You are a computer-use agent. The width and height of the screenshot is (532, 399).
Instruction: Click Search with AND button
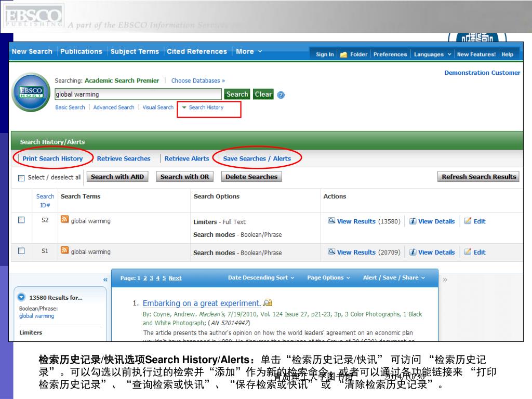pyautogui.click(x=117, y=177)
